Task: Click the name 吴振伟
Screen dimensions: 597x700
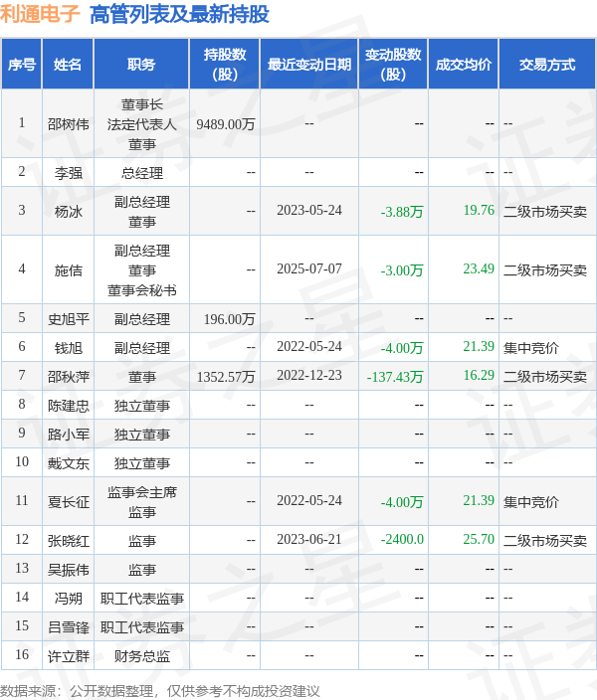Action: (x=69, y=570)
